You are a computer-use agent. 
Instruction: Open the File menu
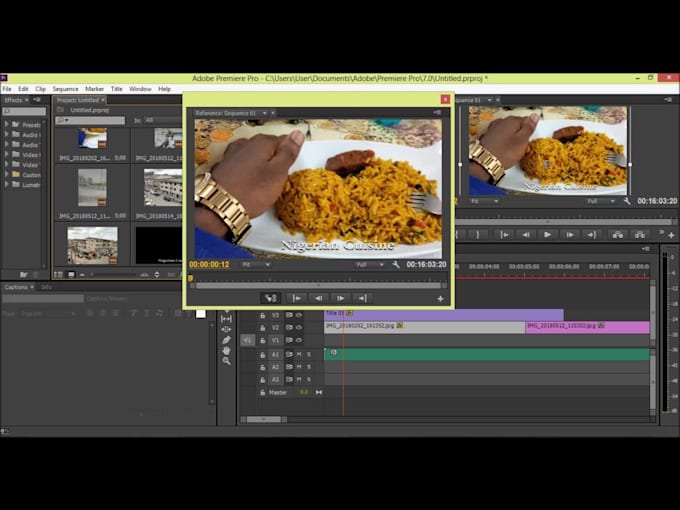tap(7, 89)
